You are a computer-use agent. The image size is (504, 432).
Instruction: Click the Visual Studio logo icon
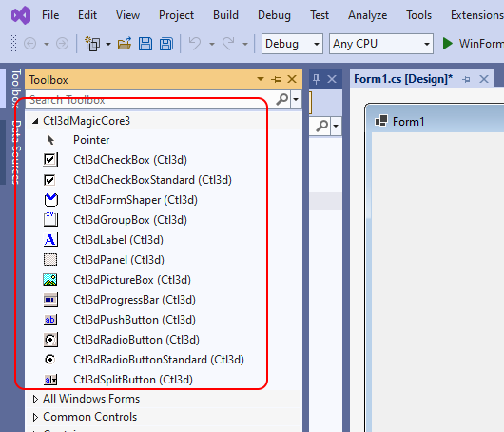pos(21,15)
